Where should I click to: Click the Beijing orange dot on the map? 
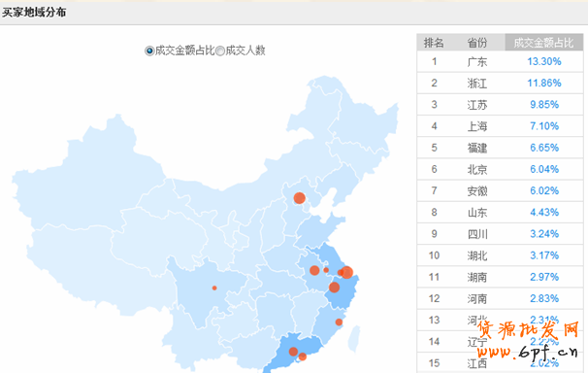tap(299, 198)
